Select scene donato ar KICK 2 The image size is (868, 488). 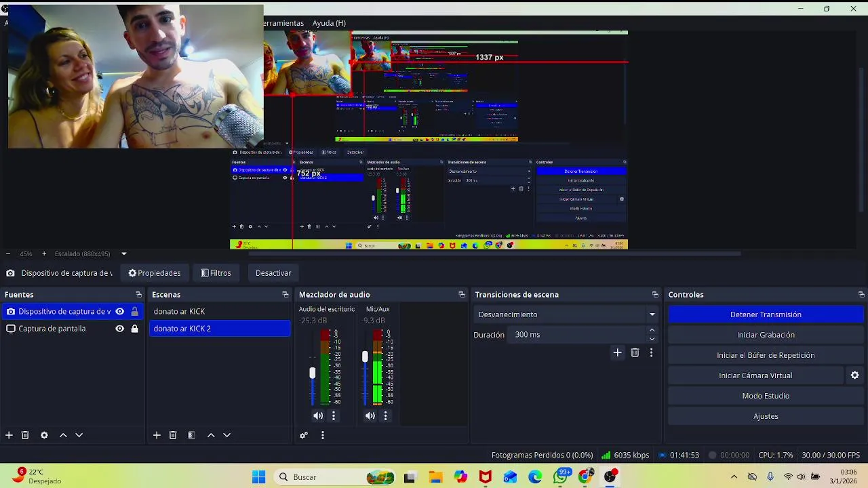tap(220, 329)
